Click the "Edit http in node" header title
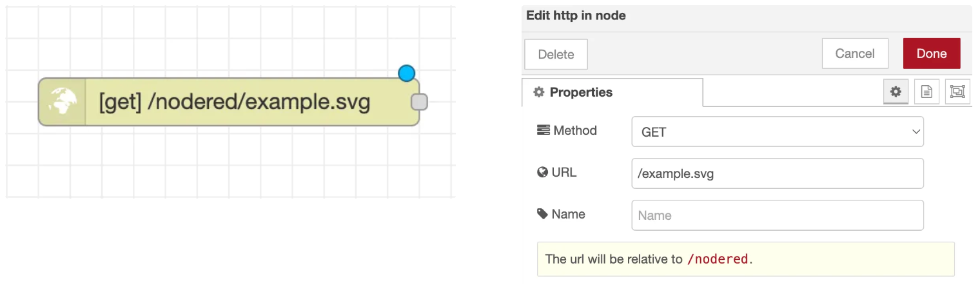Screen dimensions: 980x294 point(576,15)
